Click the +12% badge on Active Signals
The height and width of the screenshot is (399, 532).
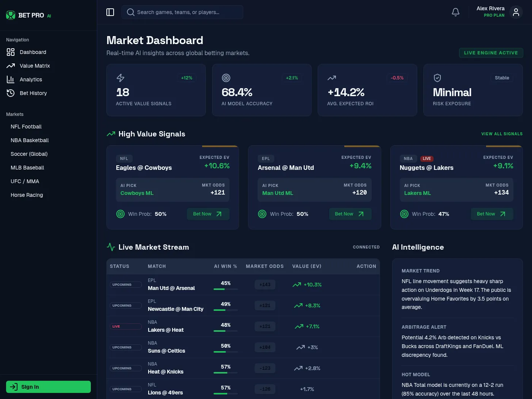(x=187, y=78)
